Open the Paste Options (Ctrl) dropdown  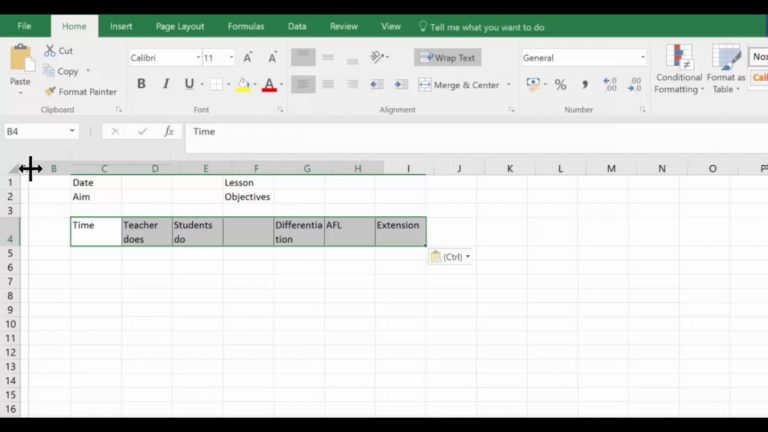450,257
